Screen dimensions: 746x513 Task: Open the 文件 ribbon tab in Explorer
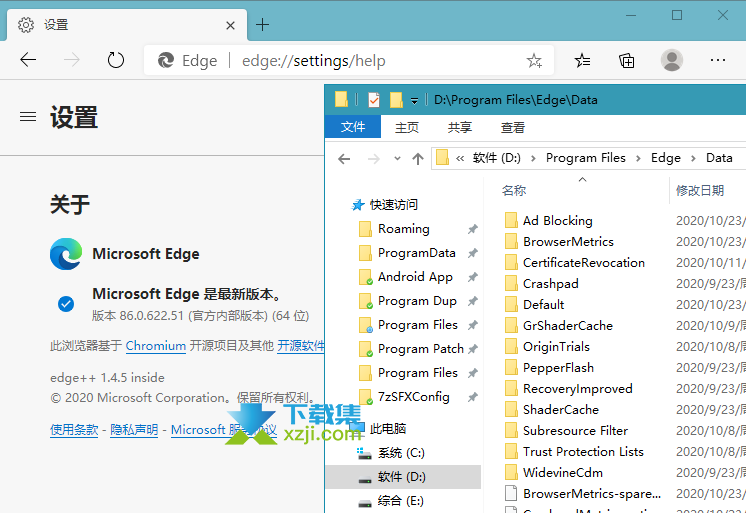click(353, 127)
